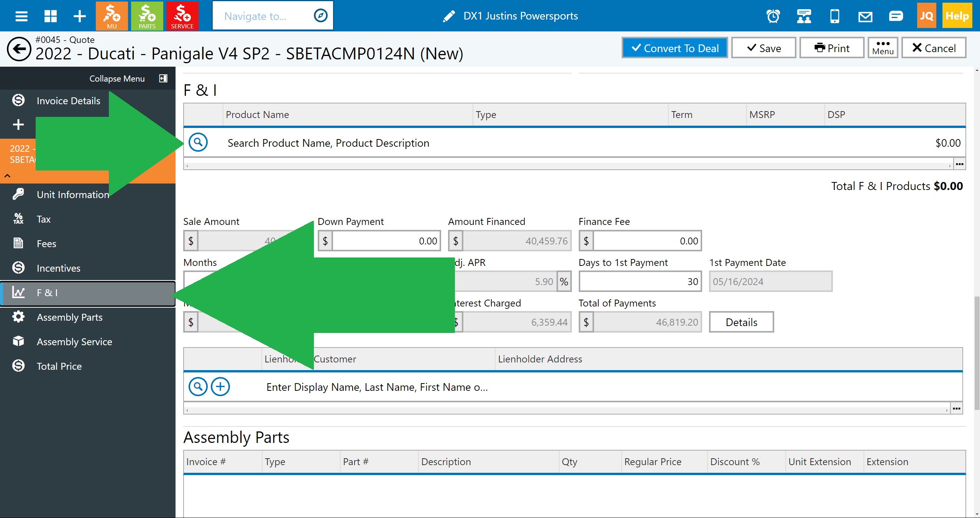Open Total Price sidebar item

click(x=59, y=366)
